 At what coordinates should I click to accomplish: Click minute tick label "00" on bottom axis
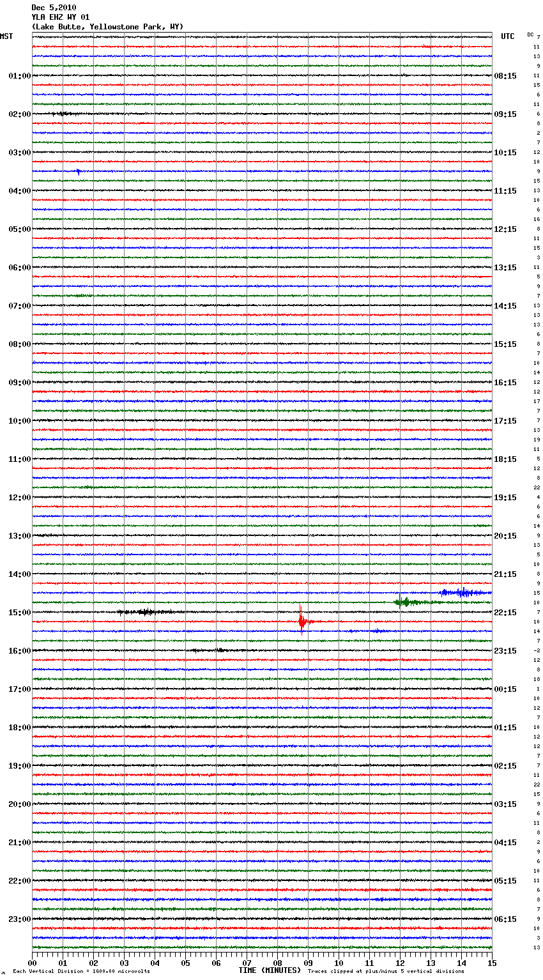pos(32,963)
